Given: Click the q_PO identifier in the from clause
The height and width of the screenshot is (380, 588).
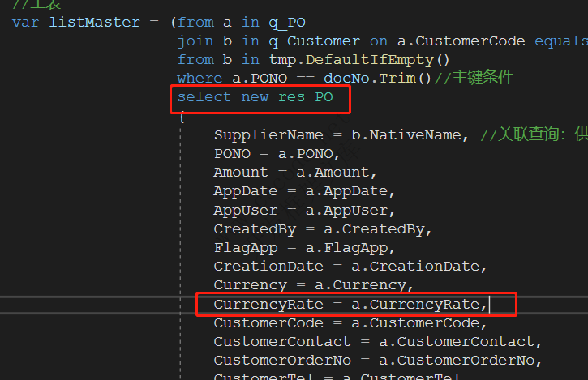Looking at the screenshot, I should [287, 23].
